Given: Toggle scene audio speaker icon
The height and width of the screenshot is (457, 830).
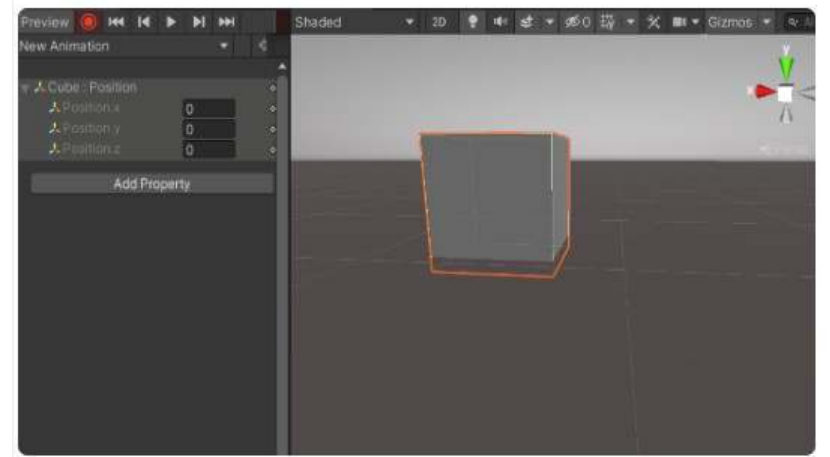Looking at the screenshot, I should 499,21.
